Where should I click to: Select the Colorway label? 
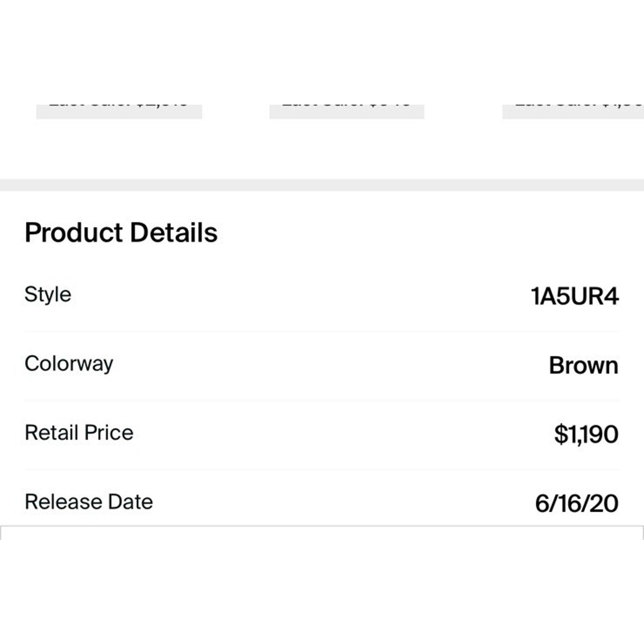(69, 364)
